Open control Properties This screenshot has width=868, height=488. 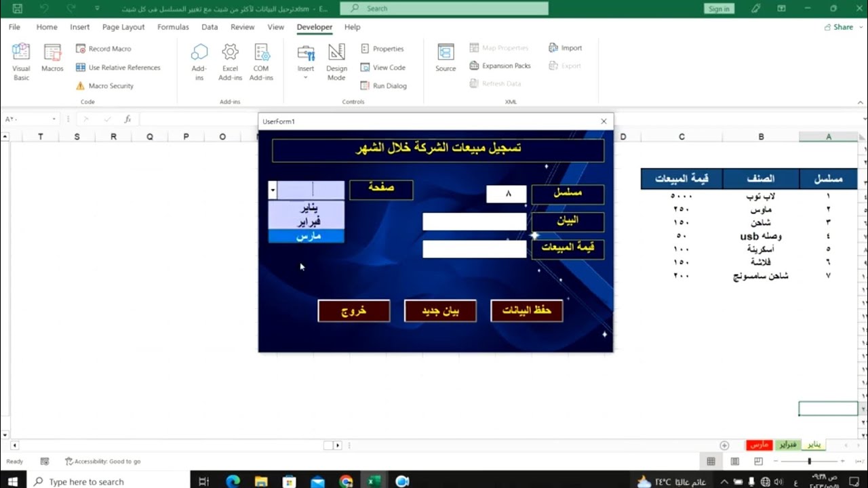tap(382, 49)
